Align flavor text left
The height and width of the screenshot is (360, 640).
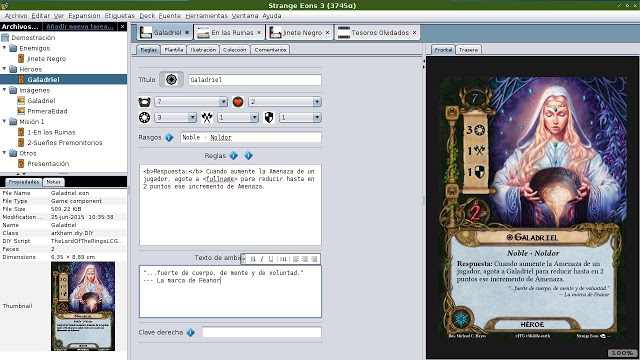296,259
